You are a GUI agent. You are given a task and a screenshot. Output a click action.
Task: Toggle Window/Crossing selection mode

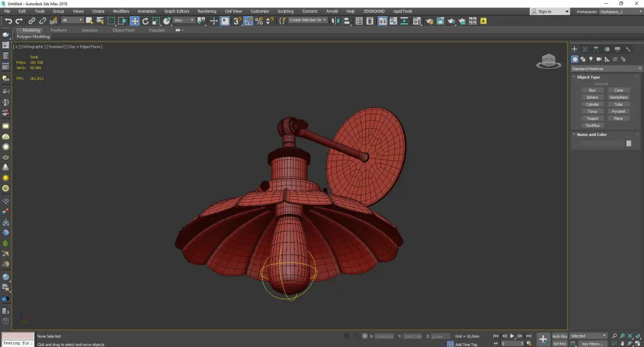tap(122, 21)
